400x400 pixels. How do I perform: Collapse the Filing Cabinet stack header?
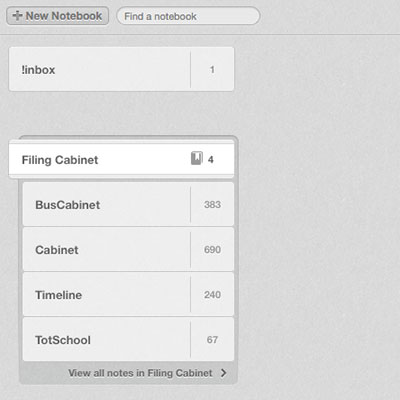[121, 159]
